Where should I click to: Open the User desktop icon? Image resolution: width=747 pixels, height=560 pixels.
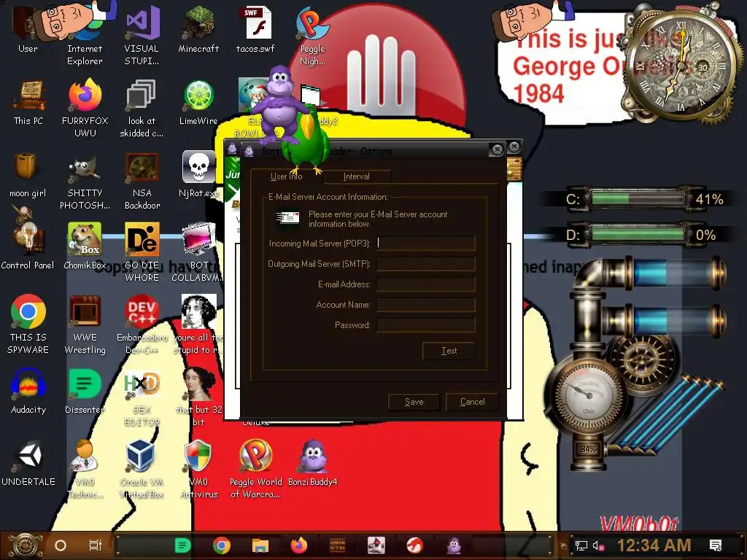[28, 28]
